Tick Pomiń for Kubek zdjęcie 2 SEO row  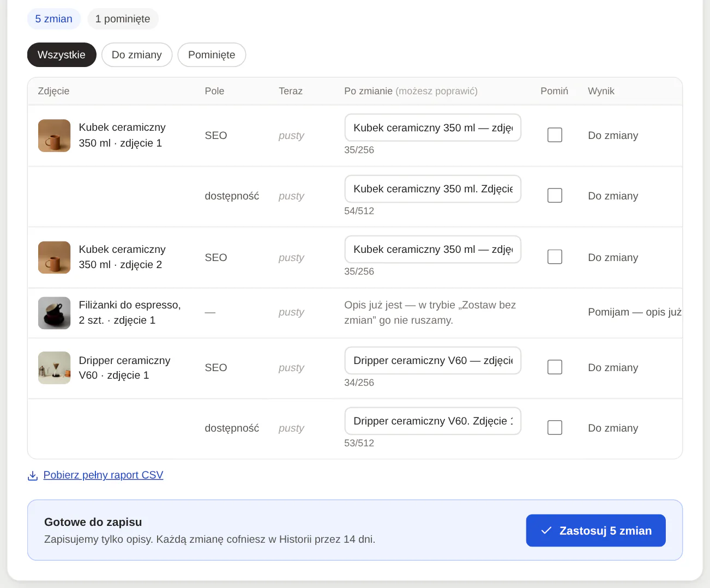tap(555, 257)
